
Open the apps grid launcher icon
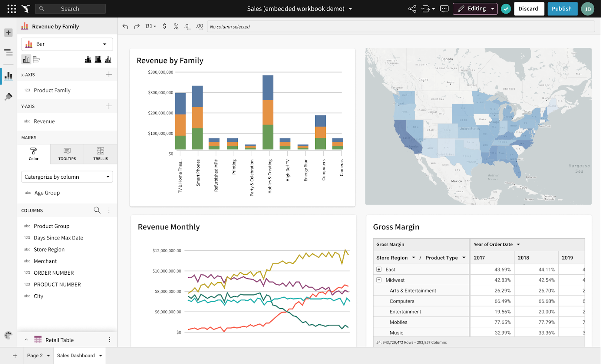[x=11, y=9]
